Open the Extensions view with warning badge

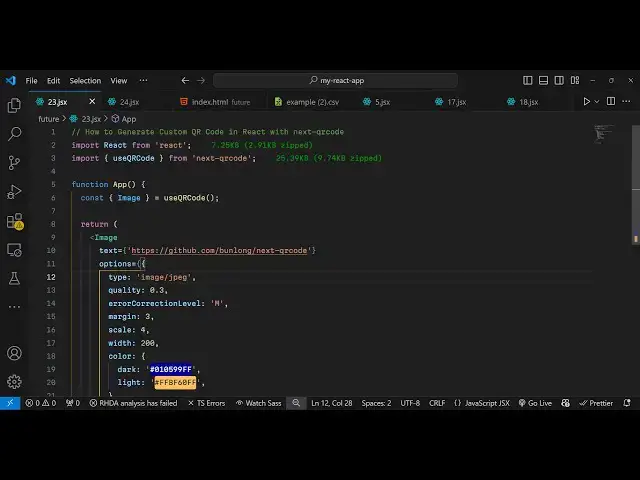[x=15, y=221]
